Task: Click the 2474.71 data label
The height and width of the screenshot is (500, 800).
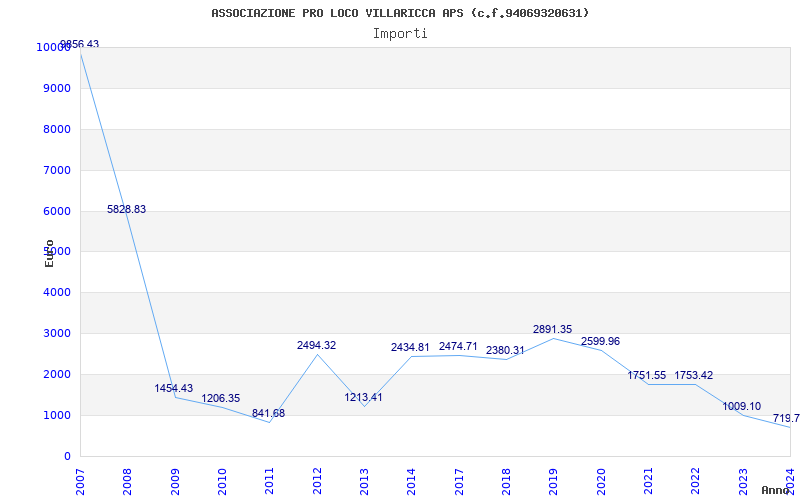Action: pyautogui.click(x=458, y=346)
